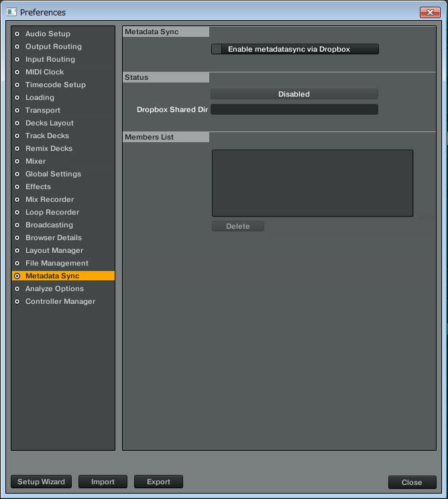This screenshot has height=499, width=448.
Task: Click the Dropbox Shared Dir field
Action: 294,109
